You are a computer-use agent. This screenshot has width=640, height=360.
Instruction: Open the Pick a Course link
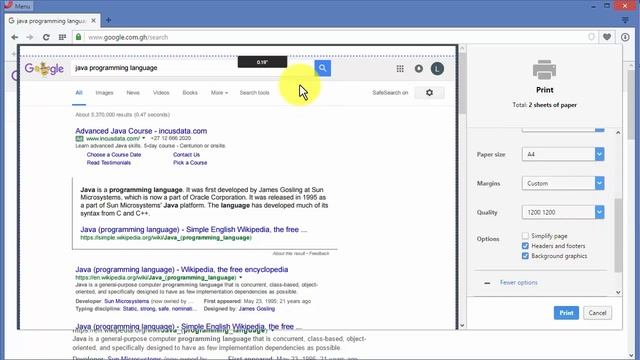[190, 162]
